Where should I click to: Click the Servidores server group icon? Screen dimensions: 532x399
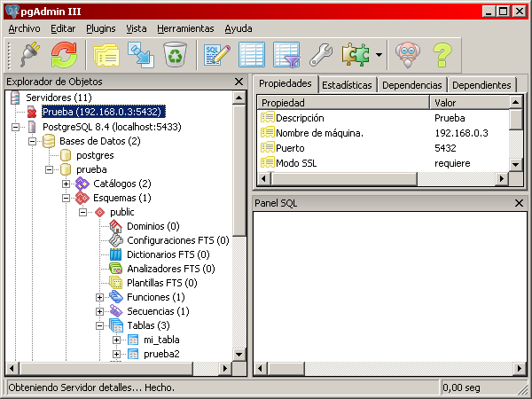[15, 98]
